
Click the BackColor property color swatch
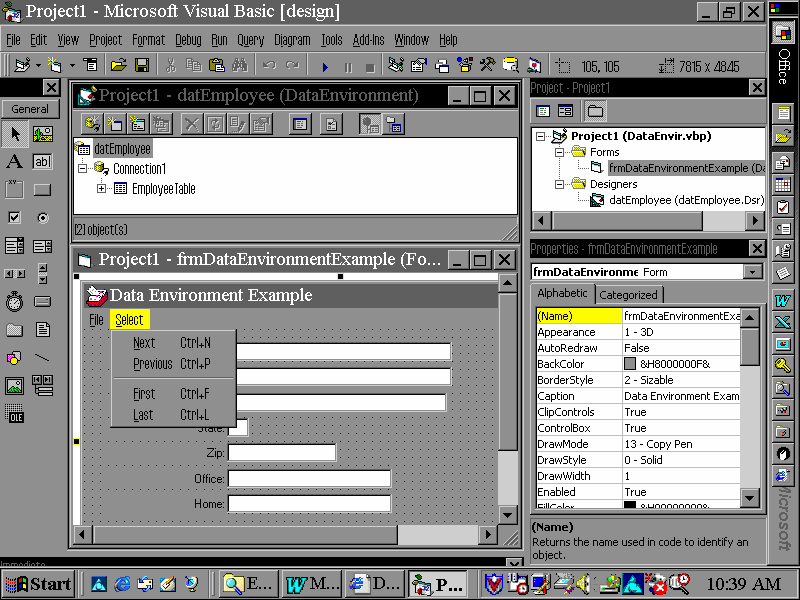(630, 364)
